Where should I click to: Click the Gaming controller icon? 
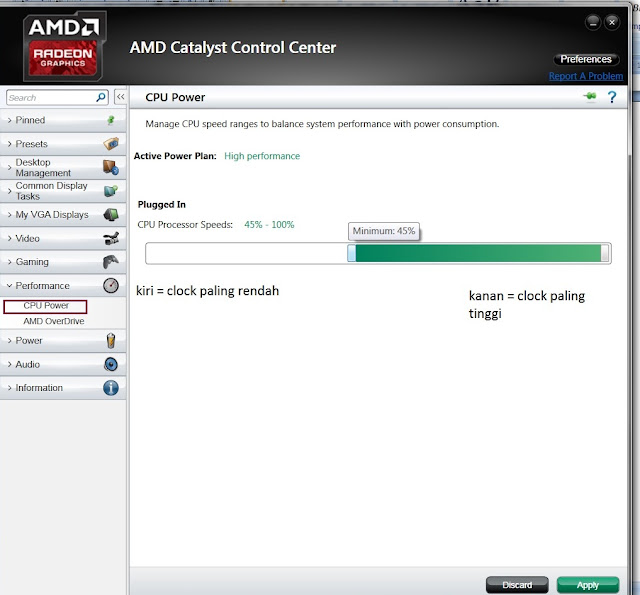coord(111,262)
